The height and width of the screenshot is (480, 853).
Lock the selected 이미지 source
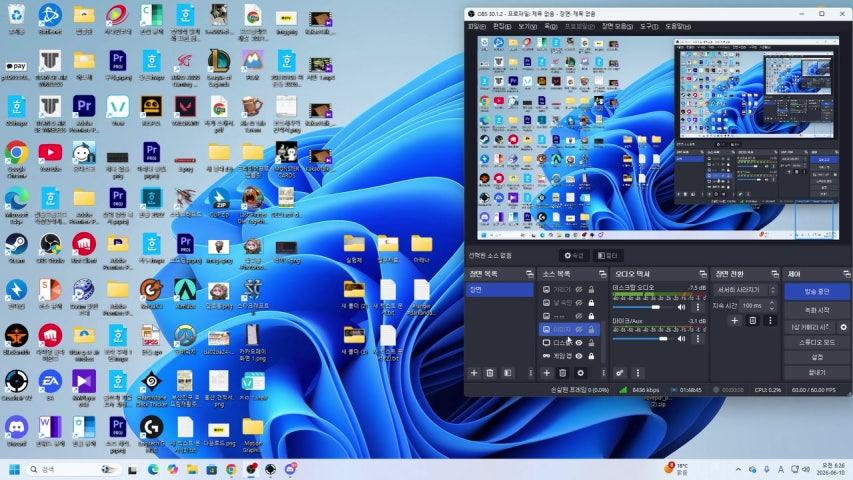tap(591, 329)
